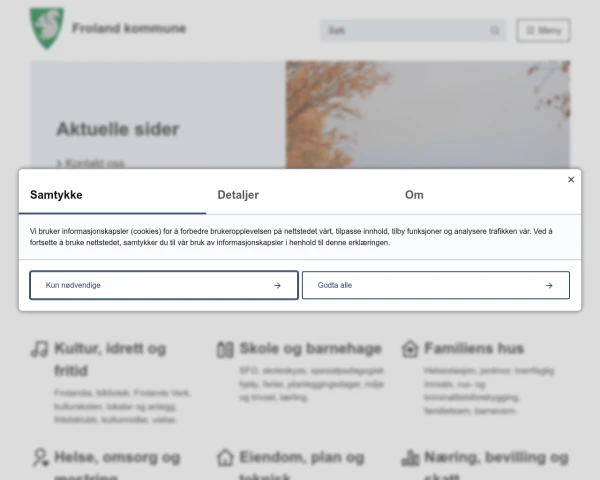Open Familiens hus section
The width and height of the screenshot is (600, 480).
[x=474, y=349]
